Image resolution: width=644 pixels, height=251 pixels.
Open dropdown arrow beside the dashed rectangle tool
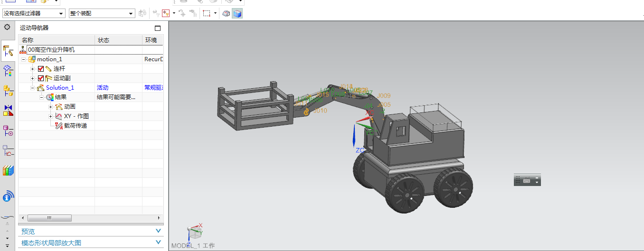pyautogui.click(x=216, y=13)
